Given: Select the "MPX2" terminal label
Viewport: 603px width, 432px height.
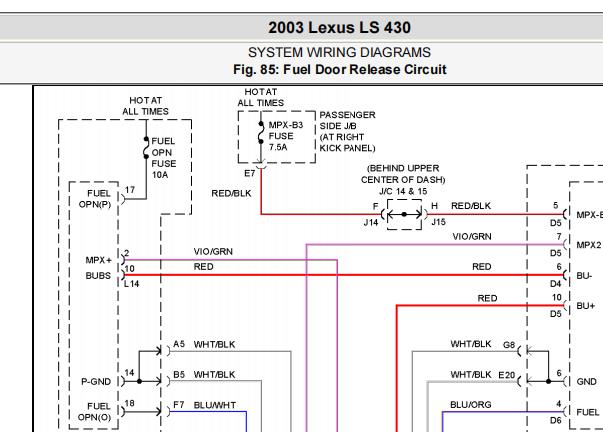Looking at the screenshot, I should pyautogui.click(x=588, y=245).
